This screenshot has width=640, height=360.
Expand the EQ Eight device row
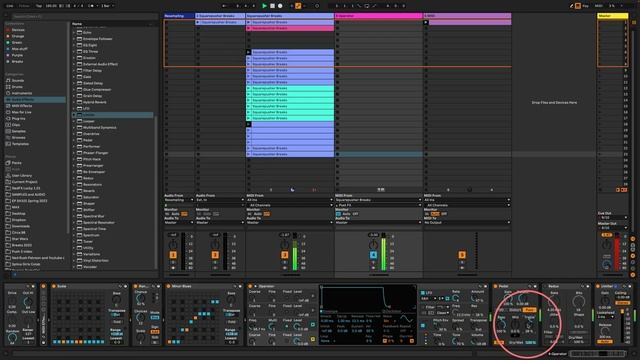tap(74, 45)
